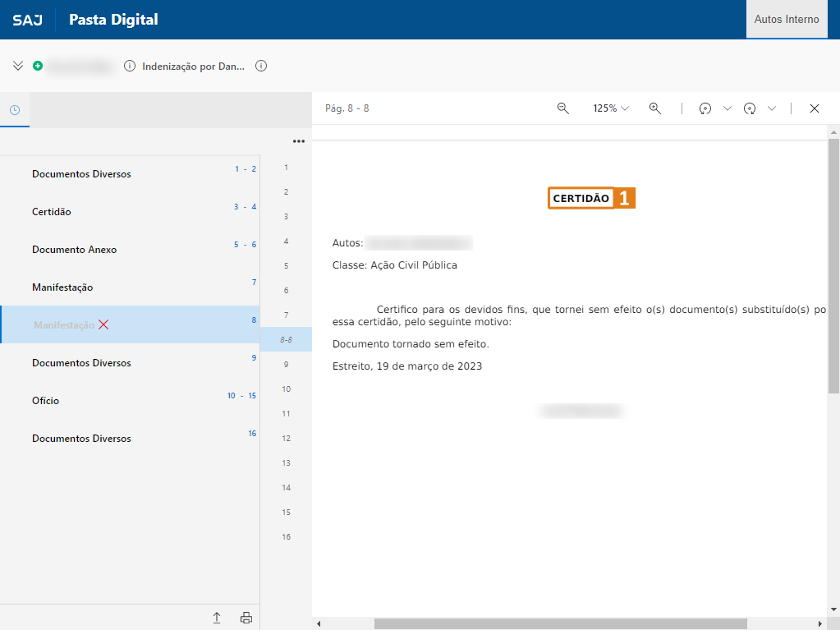
Task: Zoom out the document viewer
Action: [x=562, y=108]
